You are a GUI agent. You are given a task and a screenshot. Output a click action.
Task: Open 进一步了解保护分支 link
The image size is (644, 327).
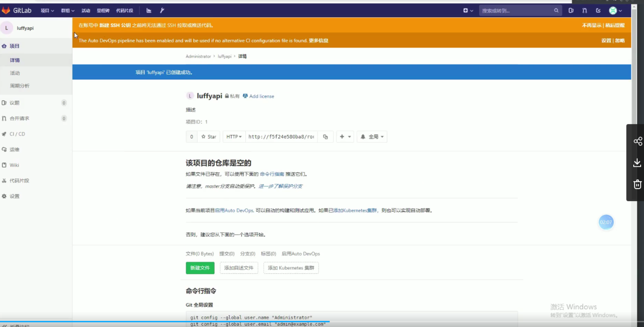click(x=281, y=186)
